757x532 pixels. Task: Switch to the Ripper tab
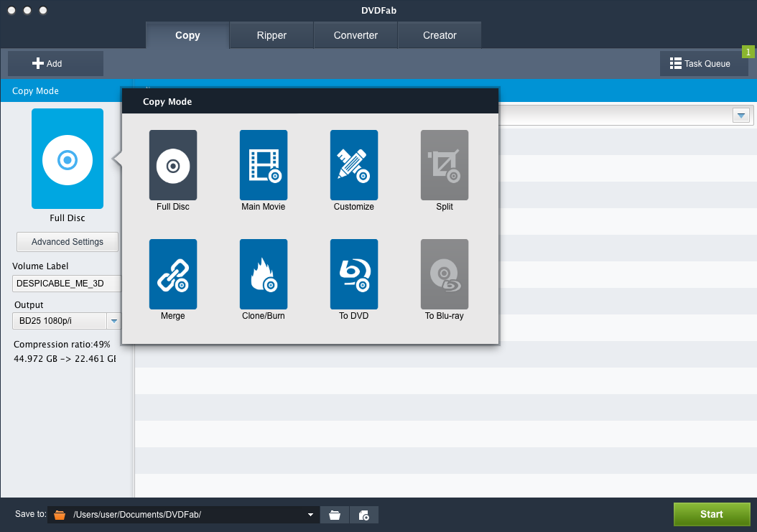(x=271, y=35)
